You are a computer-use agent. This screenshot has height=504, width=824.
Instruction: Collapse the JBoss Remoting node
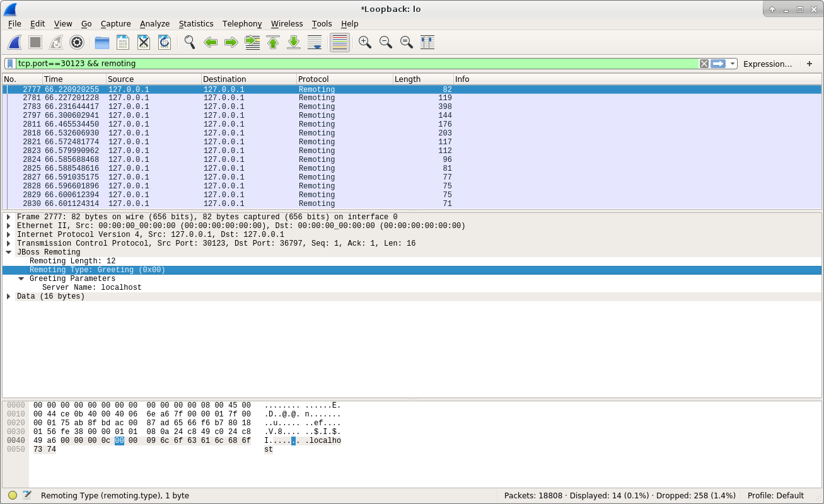(x=9, y=252)
